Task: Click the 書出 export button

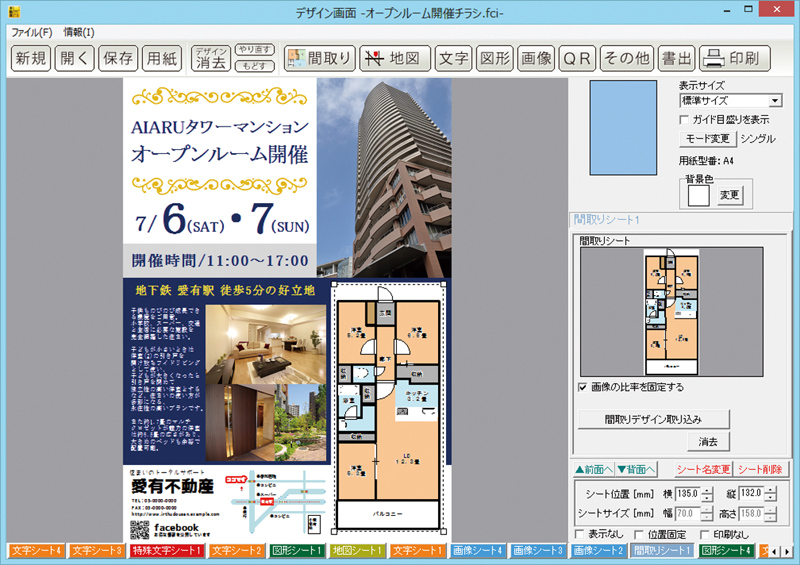Action: [677, 58]
